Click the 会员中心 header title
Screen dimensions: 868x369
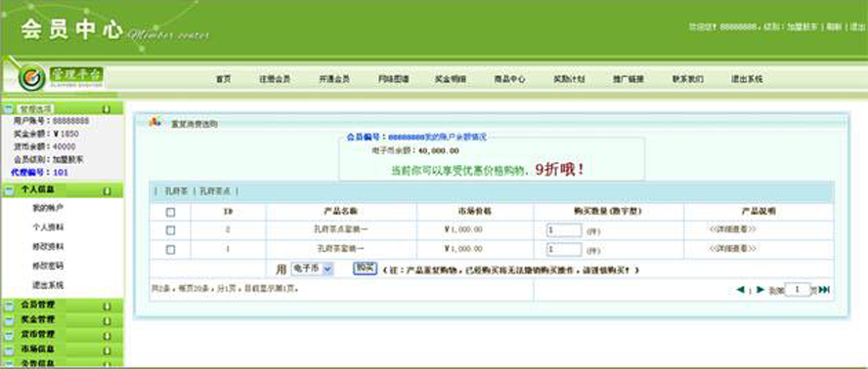(72, 28)
